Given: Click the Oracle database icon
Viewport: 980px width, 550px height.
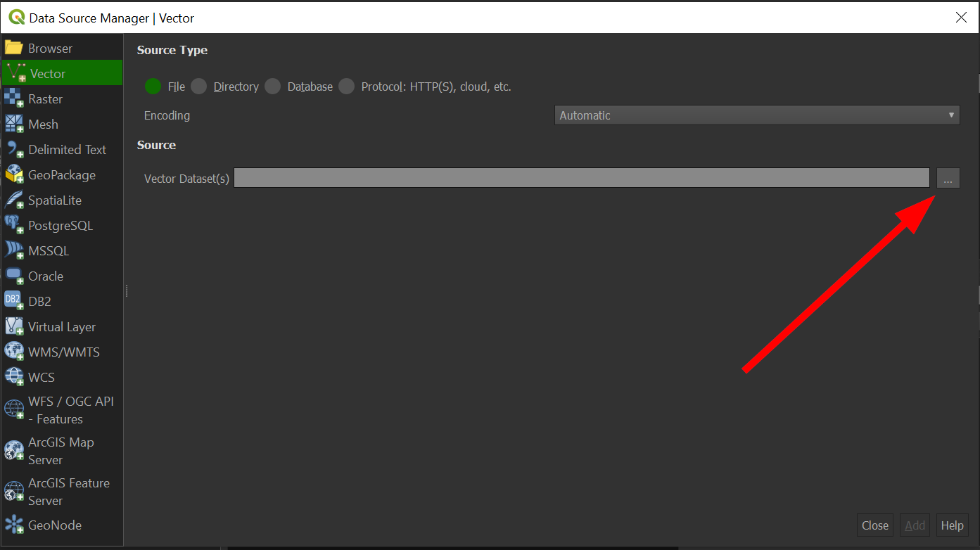Looking at the screenshot, I should (14, 276).
